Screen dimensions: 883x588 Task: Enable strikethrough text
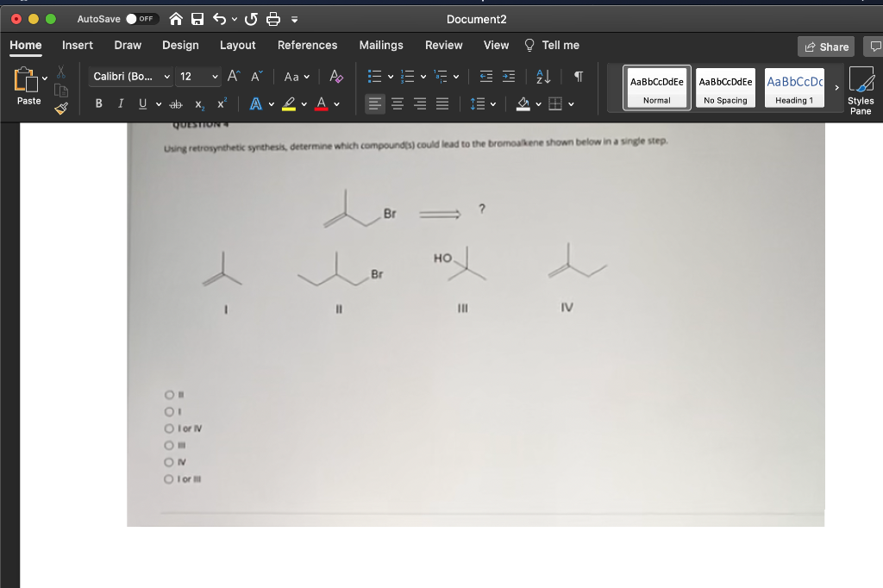click(x=175, y=103)
